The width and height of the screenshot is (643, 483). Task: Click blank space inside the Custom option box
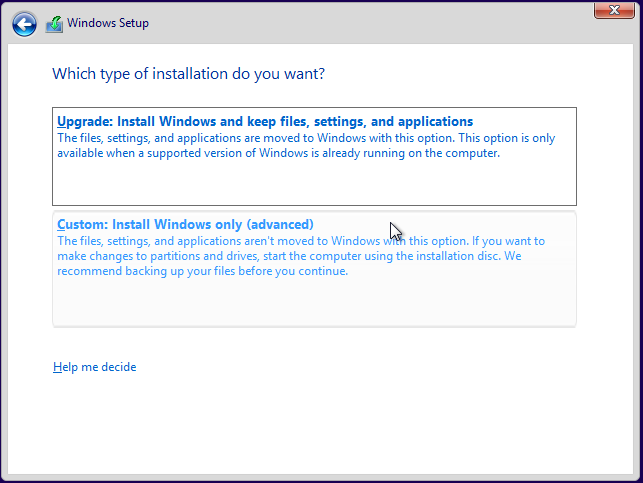point(314,302)
